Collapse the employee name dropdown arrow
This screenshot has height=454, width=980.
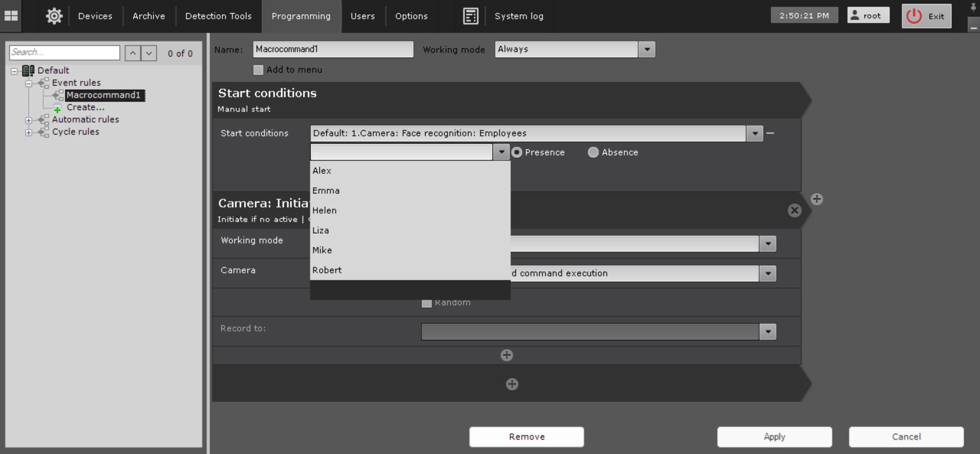tap(501, 152)
